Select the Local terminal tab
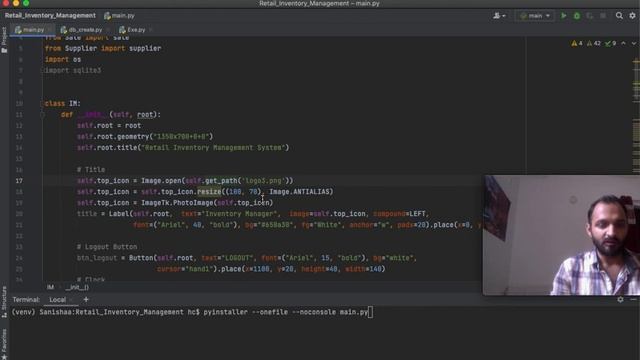 [x=58, y=300]
